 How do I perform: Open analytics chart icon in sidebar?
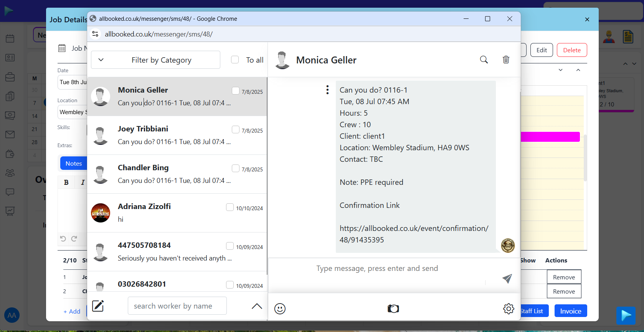click(10, 211)
